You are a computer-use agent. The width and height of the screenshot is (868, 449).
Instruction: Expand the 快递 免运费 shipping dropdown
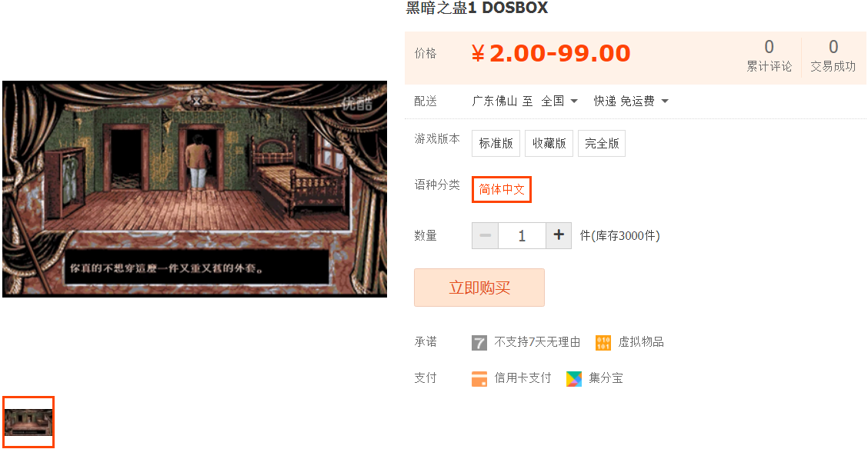click(631, 101)
